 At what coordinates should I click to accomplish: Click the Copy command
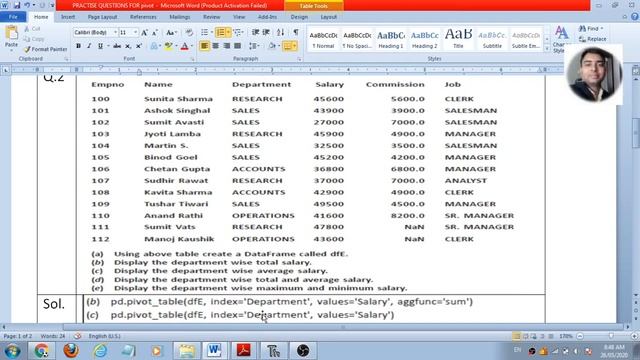pos(34,39)
